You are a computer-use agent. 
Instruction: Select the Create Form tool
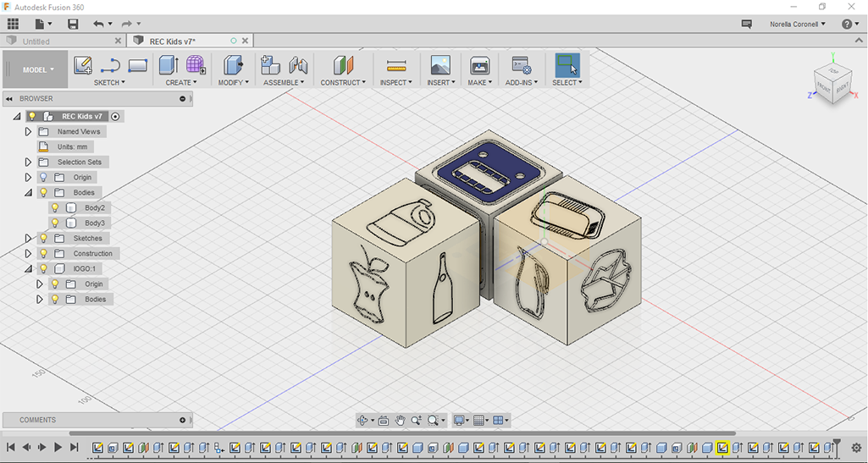196,64
